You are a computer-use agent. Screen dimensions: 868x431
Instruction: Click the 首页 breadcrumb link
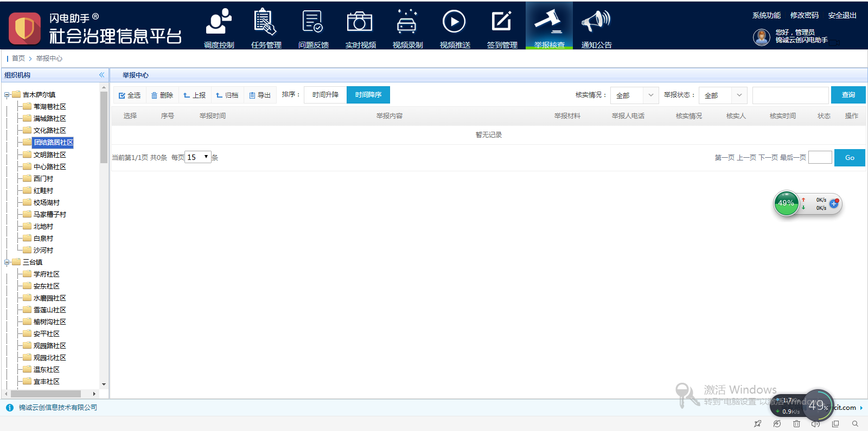[18, 59]
